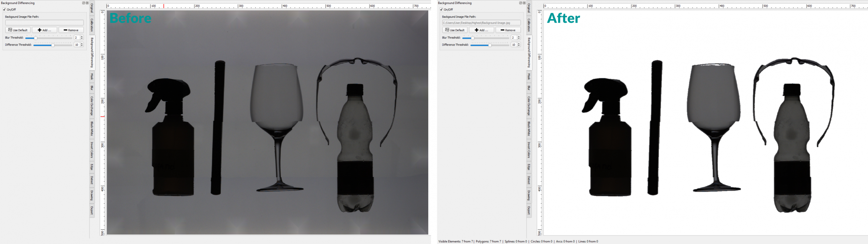The width and height of the screenshot is (868, 244).
Task: Click the Add button in the After panel
Action: pyautogui.click(x=481, y=30)
